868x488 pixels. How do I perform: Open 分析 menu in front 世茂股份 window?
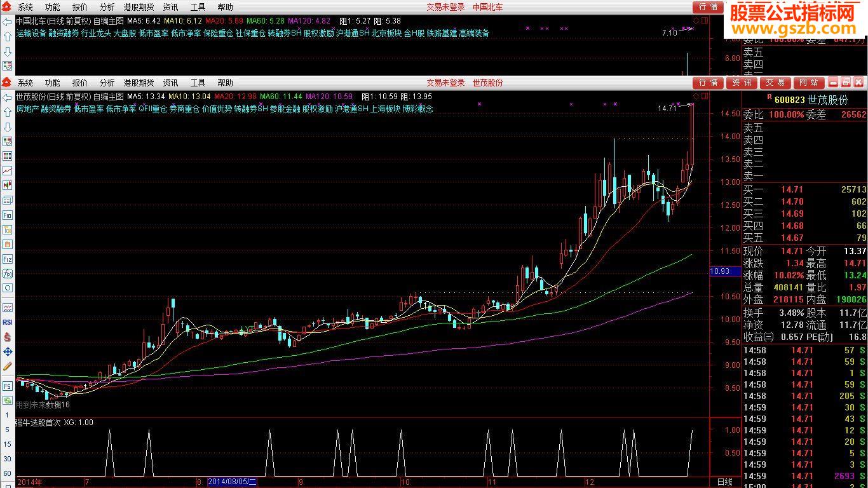point(107,83)
